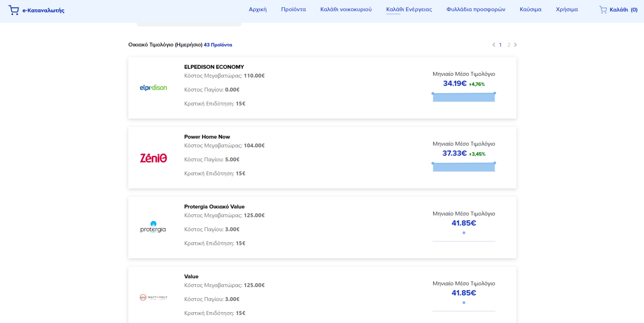Click the Protergia provider logo
The image size is (644, 323).
153,227
